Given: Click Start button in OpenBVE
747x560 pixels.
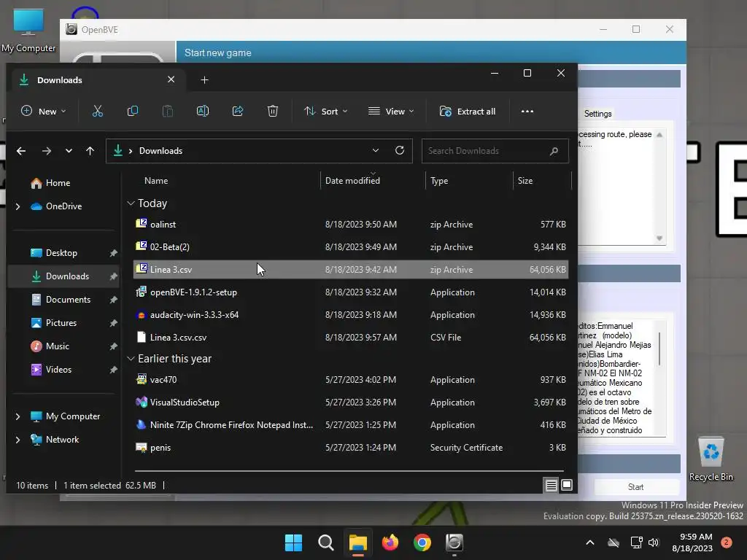Looking at the screenshot, I should pyautogui.click(x=635, y=486).
